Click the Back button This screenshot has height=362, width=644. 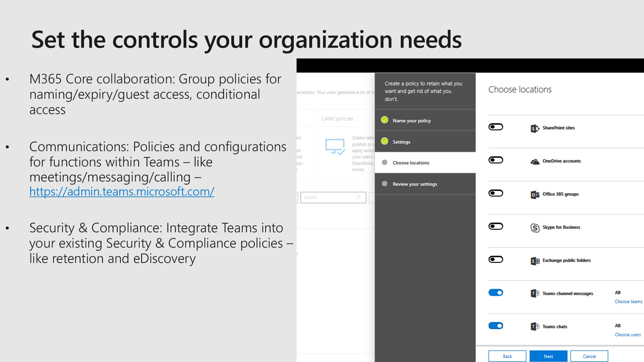tap(507, 356)
